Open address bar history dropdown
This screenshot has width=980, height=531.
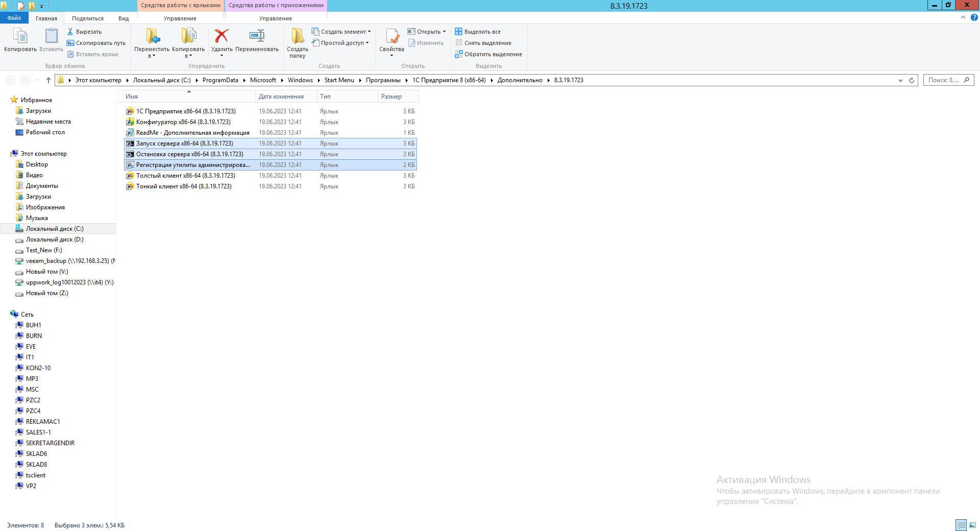click(900, 80)
